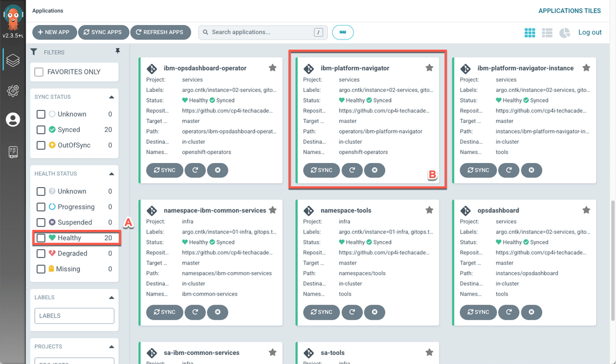Viewport: 616px width, 364px height.
Task: Open Documentation icon in sidebar
Action: pyautogui.click(x=13, y=152)
